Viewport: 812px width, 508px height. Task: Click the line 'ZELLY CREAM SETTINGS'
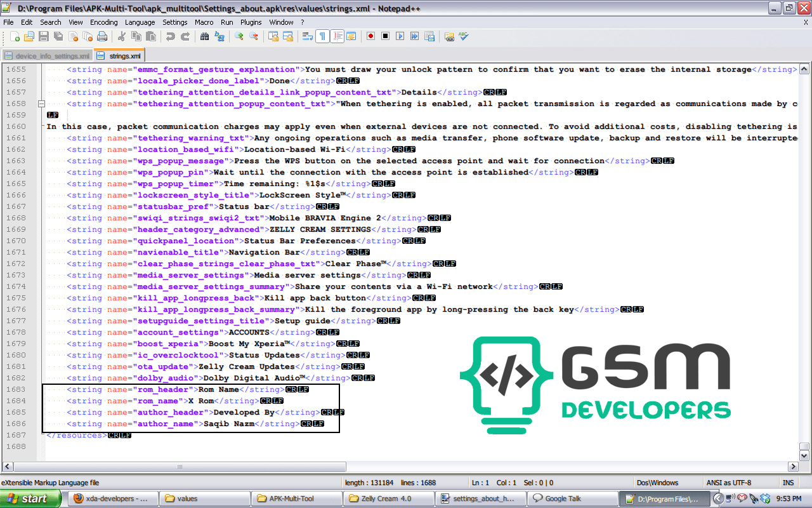coord(254,229)
